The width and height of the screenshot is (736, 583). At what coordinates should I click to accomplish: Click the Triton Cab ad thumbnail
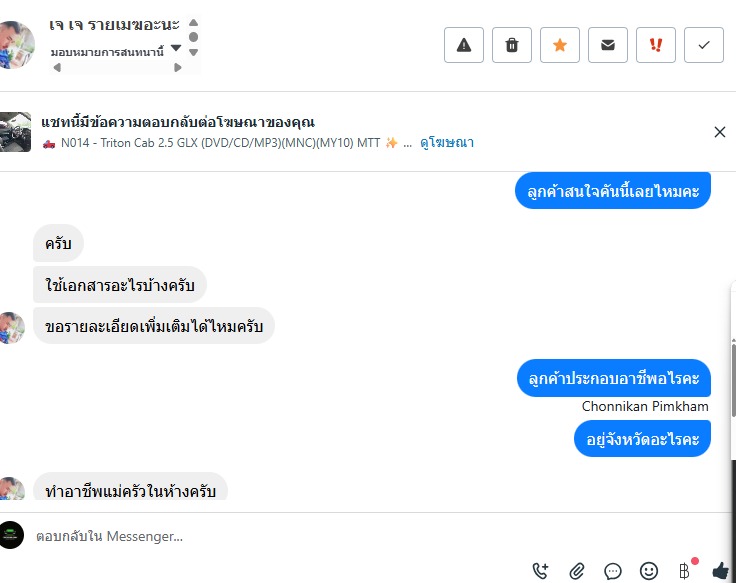(18, 132)
